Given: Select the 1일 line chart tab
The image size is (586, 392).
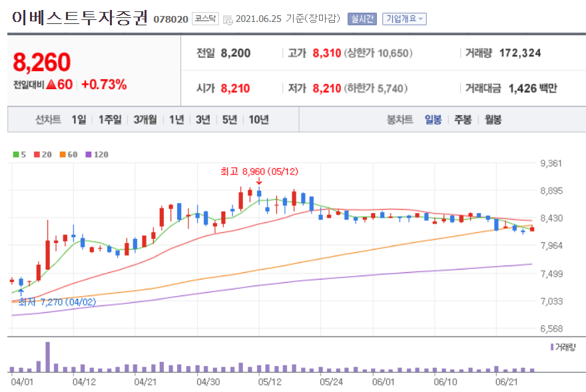Looking at the screenshot, I should pos(79,120).
